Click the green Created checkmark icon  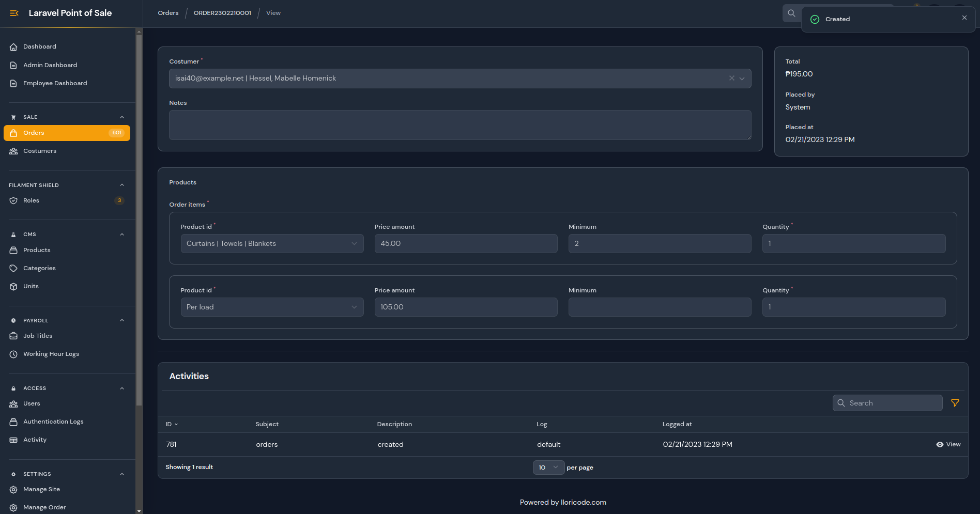click(x=815, y=19)
